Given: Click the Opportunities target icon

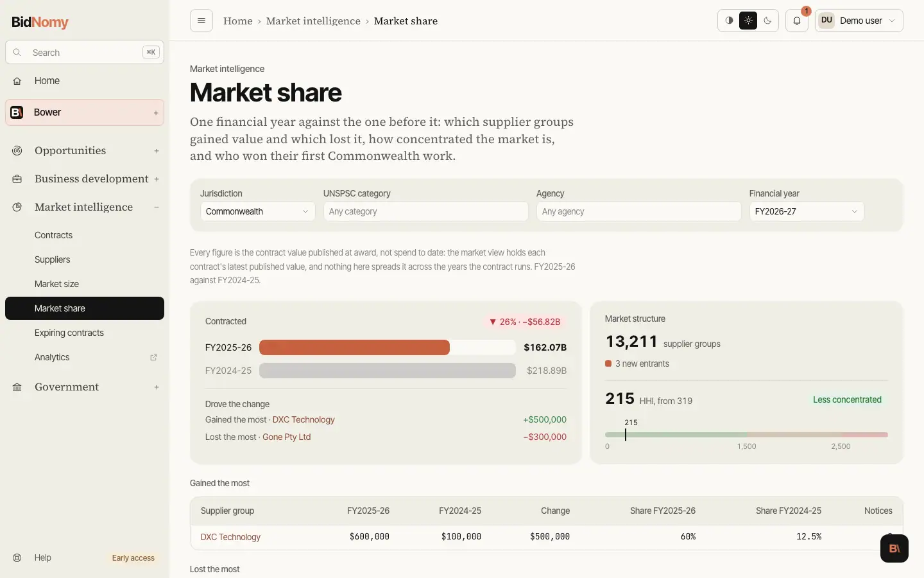Looking at the screenshot, I should 17,151.
